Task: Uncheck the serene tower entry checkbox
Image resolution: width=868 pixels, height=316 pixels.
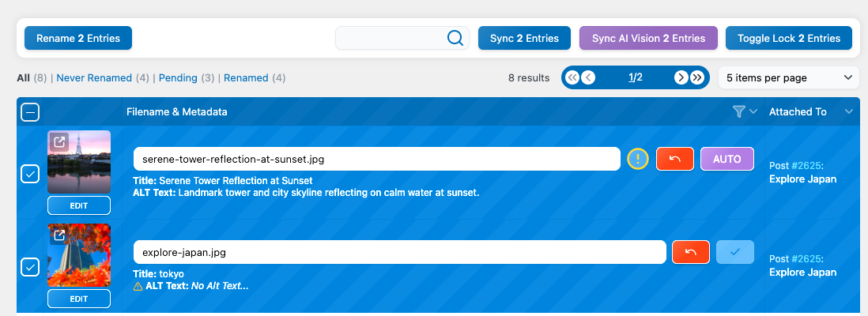Action: click(30, 175)
